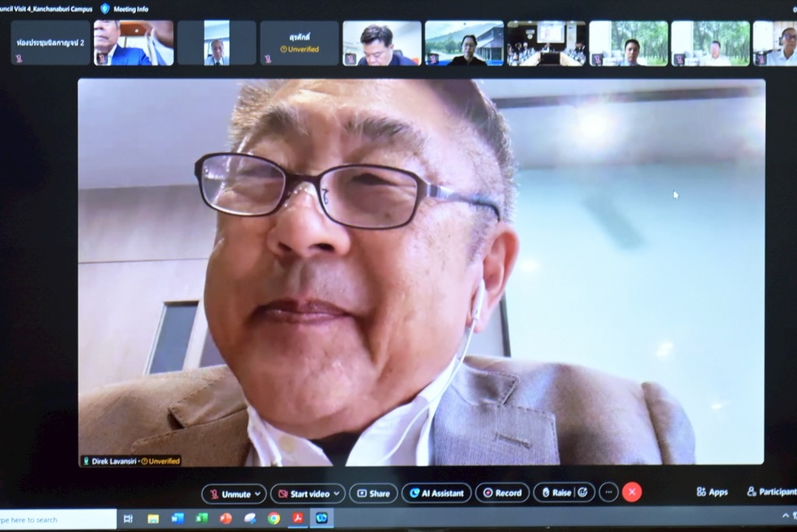Expand the audio options arrow next to Unmute
The height and width of the screenshot is (532, 797).
[x=258, y=494]
